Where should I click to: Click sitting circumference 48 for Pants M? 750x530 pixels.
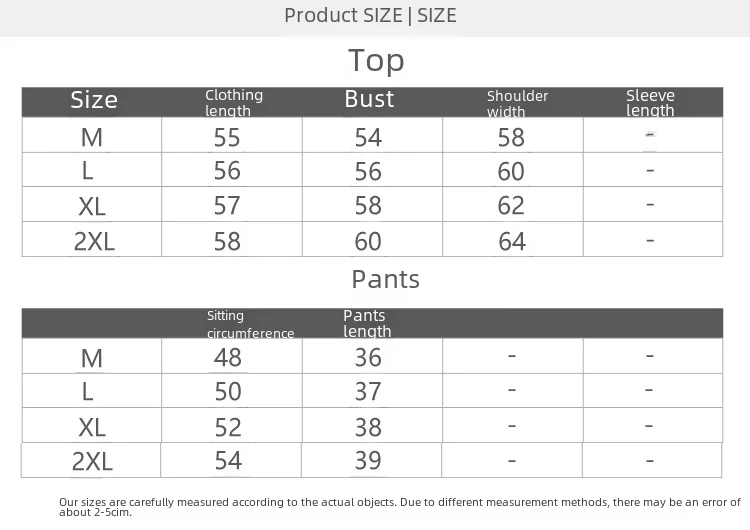click(227, 357)
